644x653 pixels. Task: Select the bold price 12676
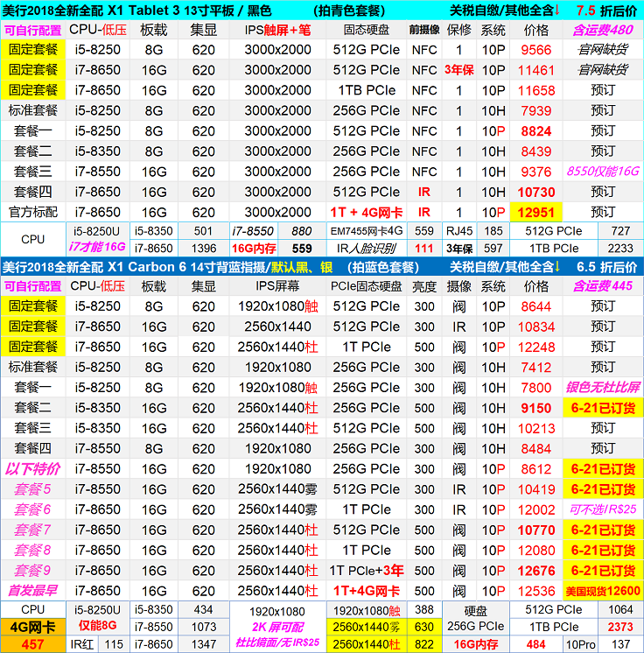[535, 571]
